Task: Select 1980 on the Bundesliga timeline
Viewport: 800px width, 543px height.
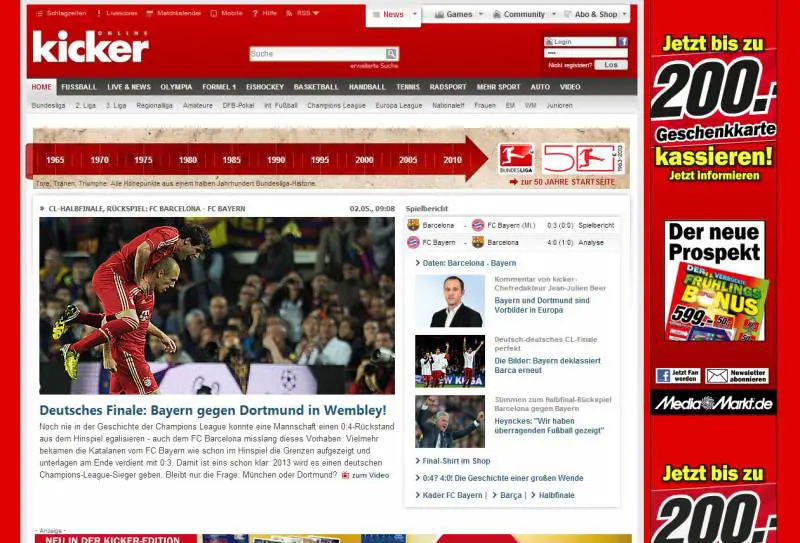Action: 188,160
